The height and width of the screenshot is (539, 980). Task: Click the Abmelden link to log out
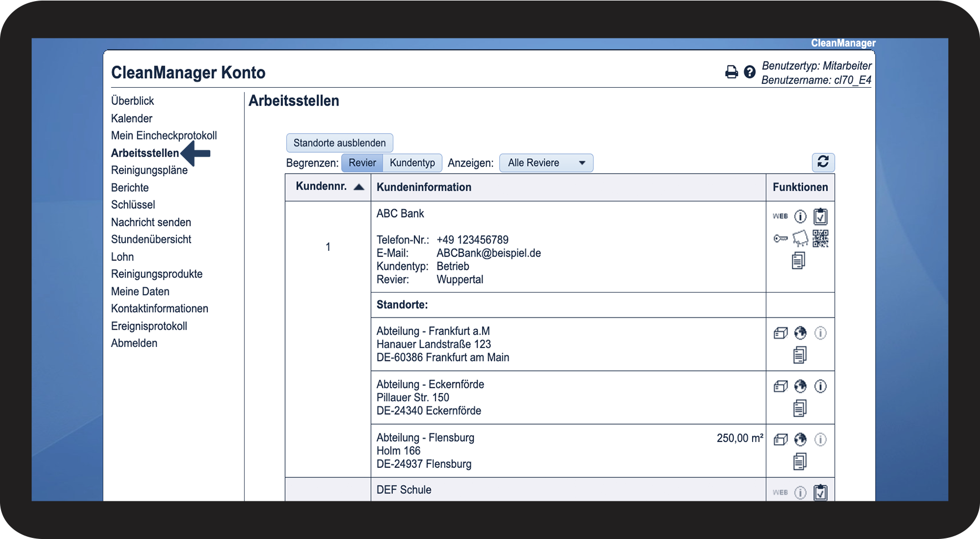point(134,343)
